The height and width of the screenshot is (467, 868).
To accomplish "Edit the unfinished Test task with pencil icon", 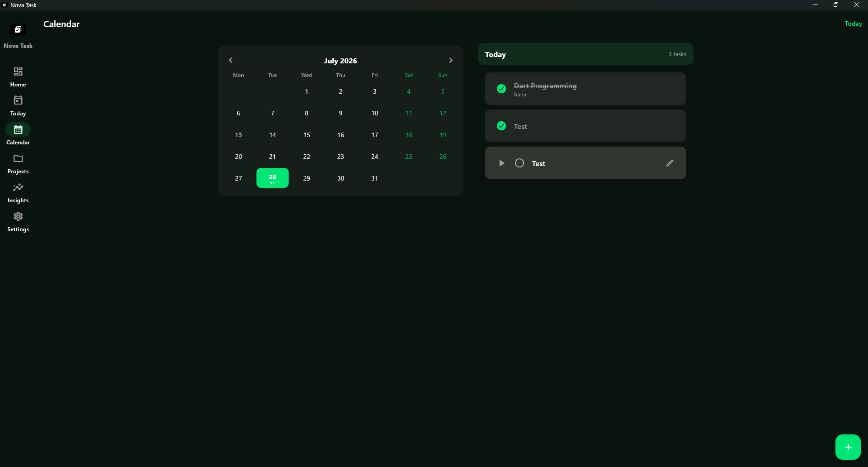I will coord(670,163).
